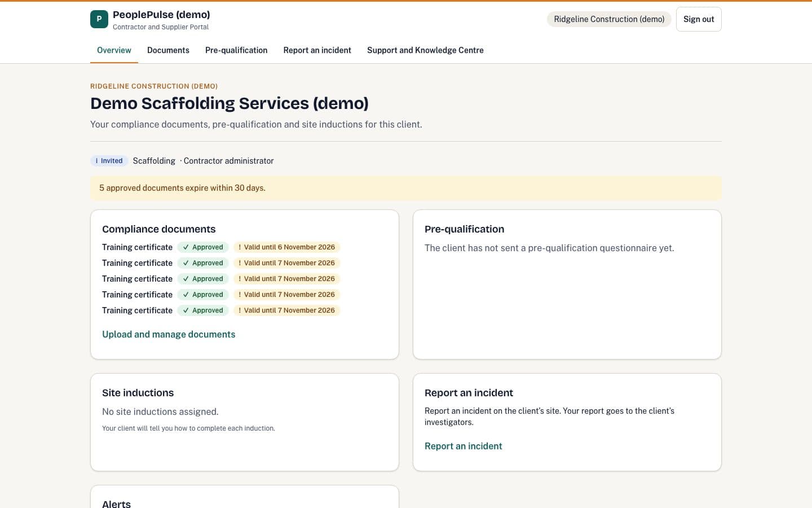
Task: Open the Documents tab
Action: [x=168, y=50]
